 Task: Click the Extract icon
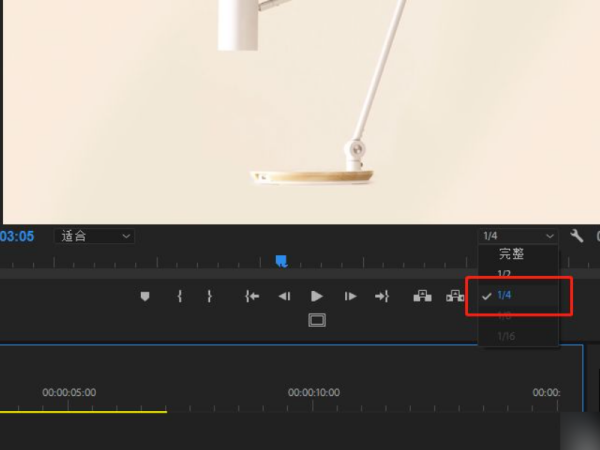(456, 296)
